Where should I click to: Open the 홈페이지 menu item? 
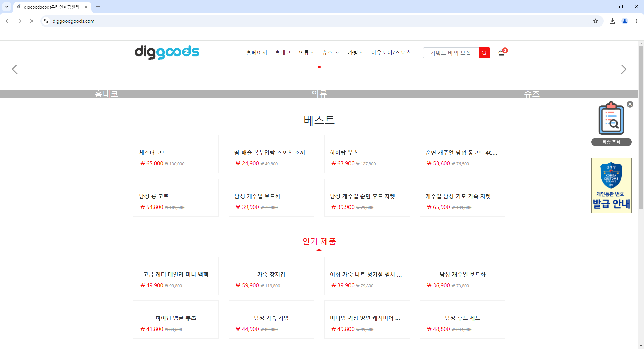click(257, 53)
